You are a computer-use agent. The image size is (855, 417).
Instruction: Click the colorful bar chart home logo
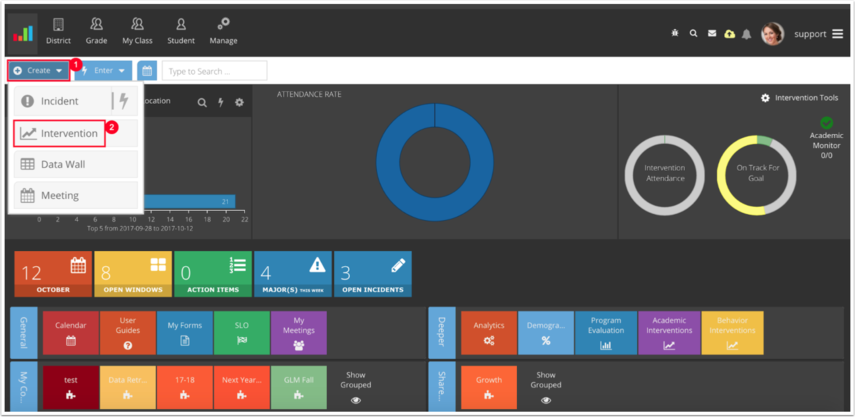(x=22, y=33)
